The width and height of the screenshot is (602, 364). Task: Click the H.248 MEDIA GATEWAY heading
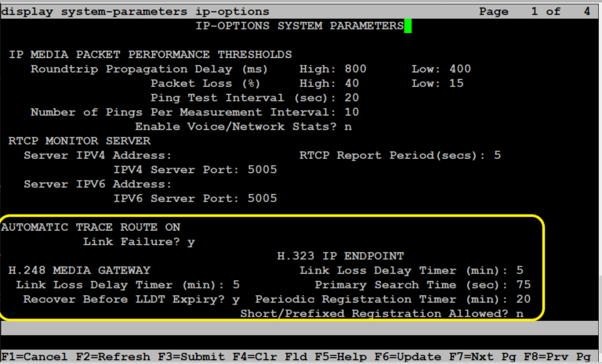79,270
